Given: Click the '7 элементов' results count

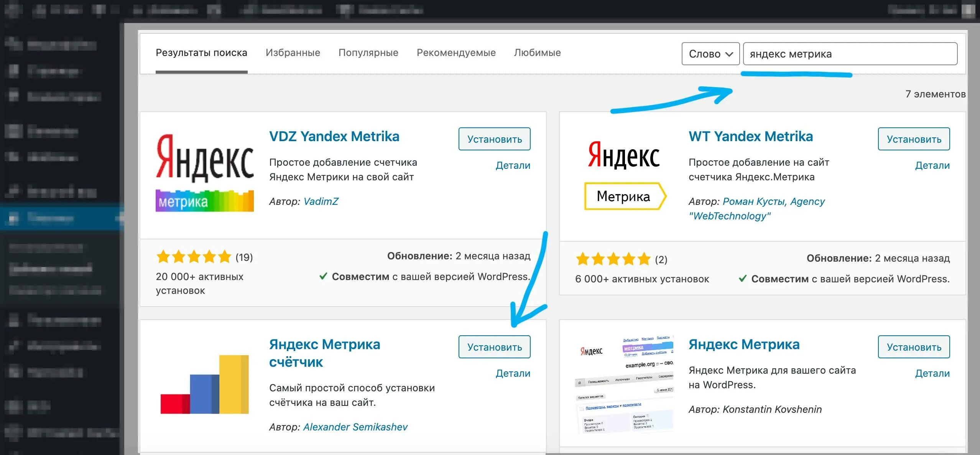Looking at the screenshot, I should coord(935,94).
